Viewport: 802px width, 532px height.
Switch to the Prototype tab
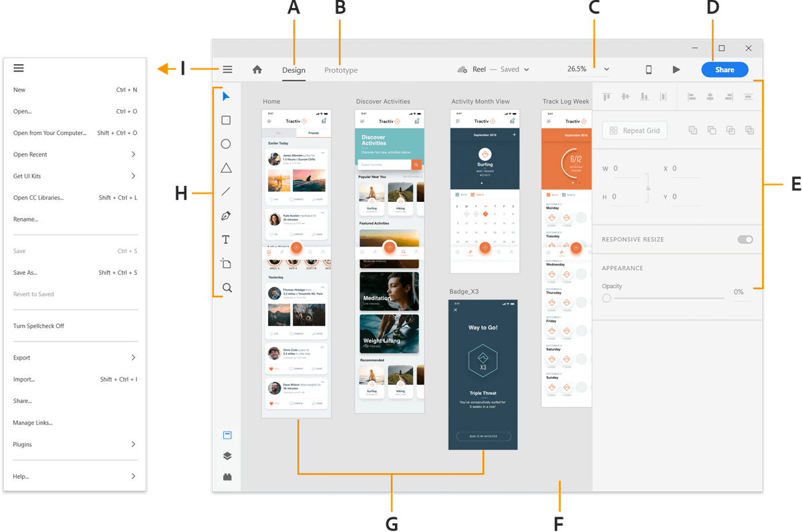pos(341,70)
